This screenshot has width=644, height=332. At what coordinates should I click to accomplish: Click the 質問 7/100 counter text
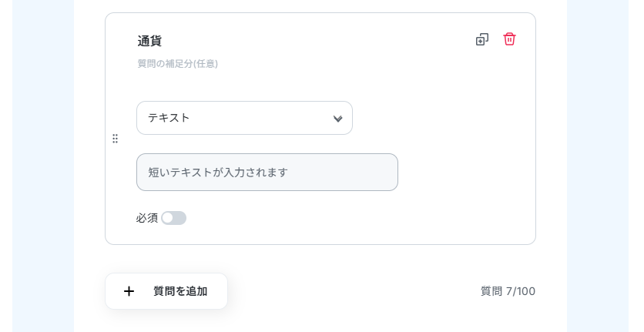pyautogui.click(x=508, y=291)
